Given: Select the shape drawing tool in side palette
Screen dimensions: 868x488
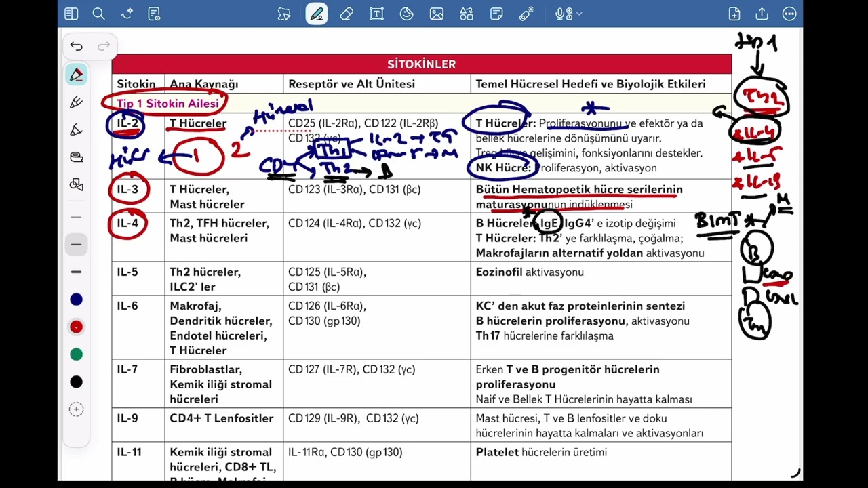Looking at the screenshot, I should 76,184.
